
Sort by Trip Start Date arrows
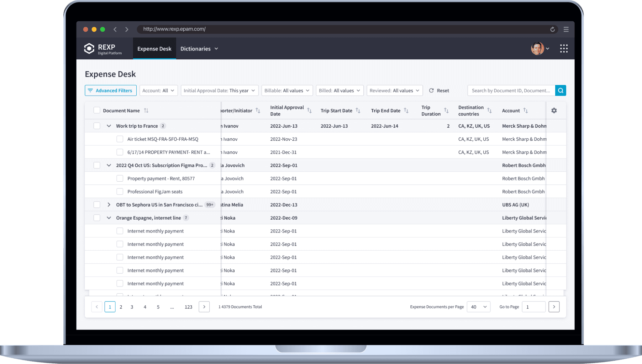tap(358, 111)
